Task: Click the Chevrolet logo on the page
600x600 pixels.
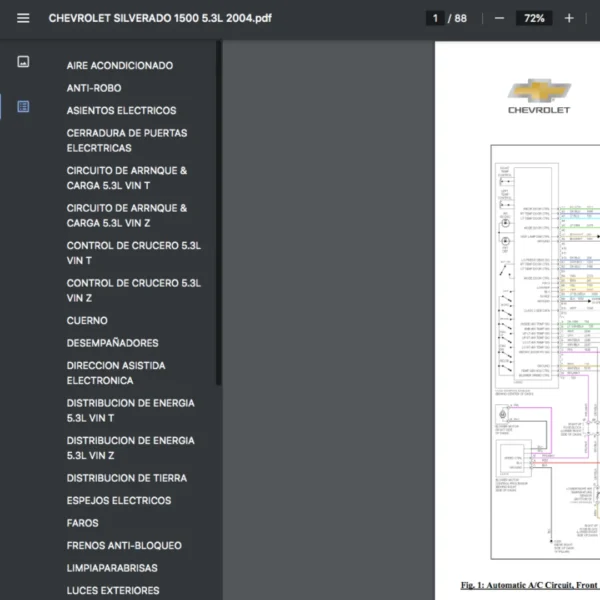Action: tap(539, 97)
